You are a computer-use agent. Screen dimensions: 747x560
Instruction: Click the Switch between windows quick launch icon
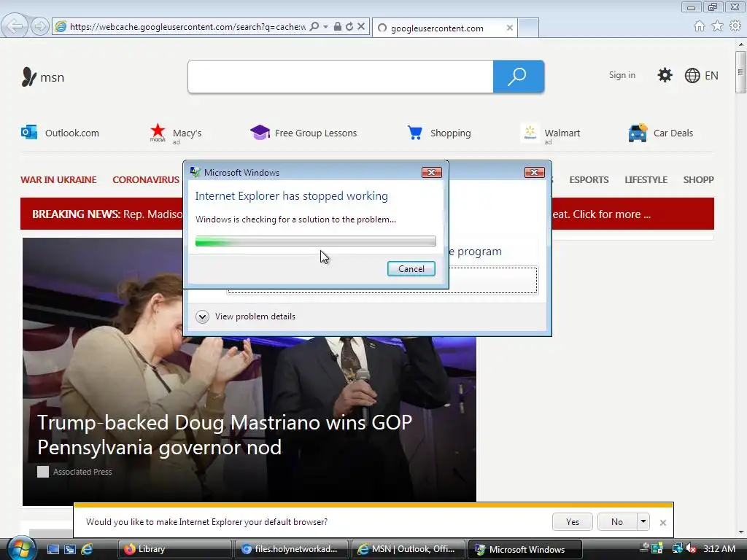[69, 549]
